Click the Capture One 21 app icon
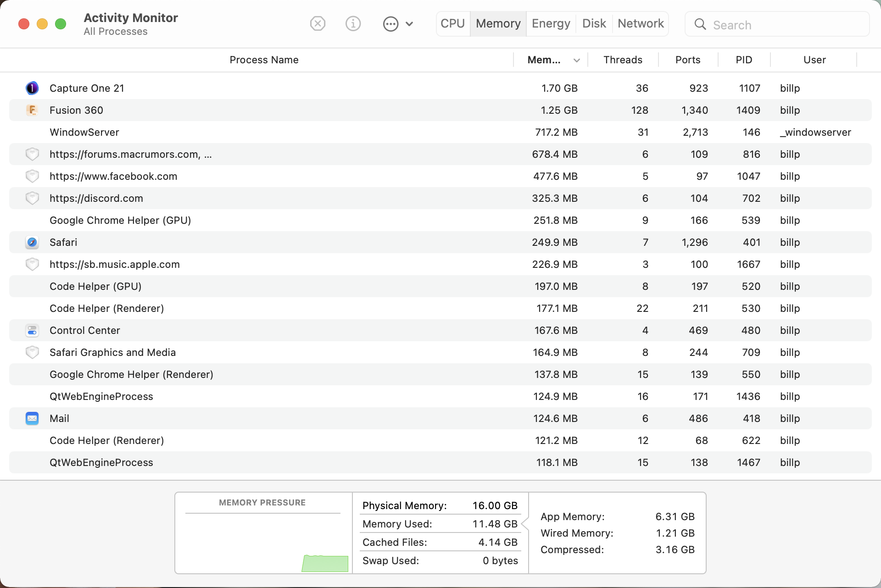881x588 pixels. tap(32, 88)
